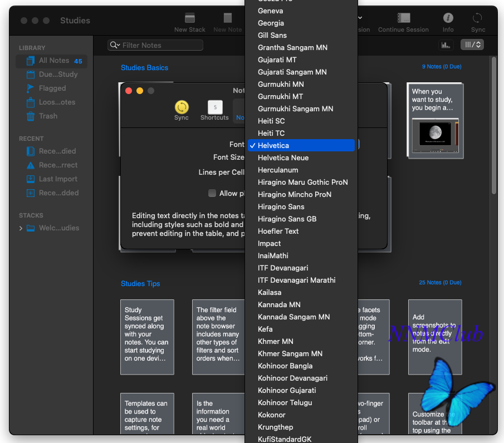Screen dimensions: 504x443
Task: Open 'The filter field above' note card
Action: point(218,337)
